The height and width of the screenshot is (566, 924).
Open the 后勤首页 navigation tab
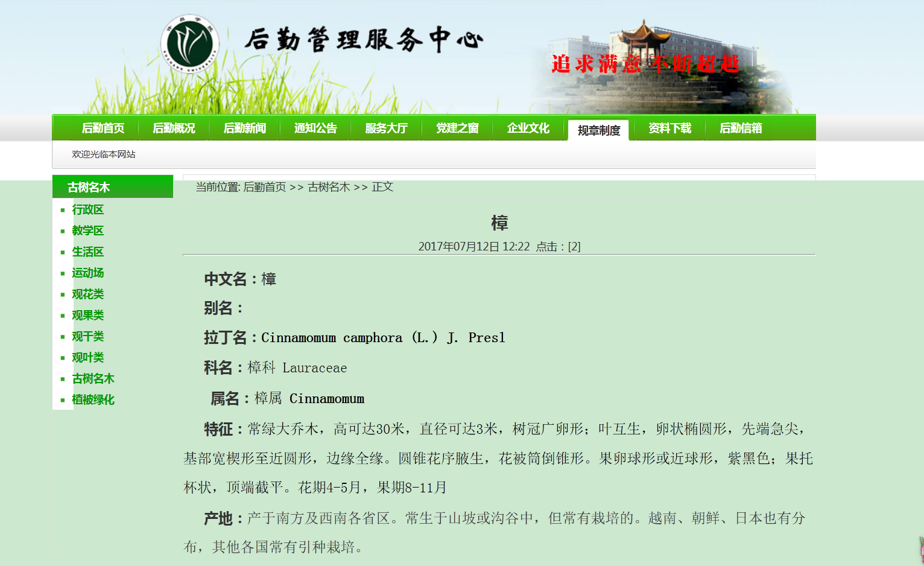(x=103, y=129)
